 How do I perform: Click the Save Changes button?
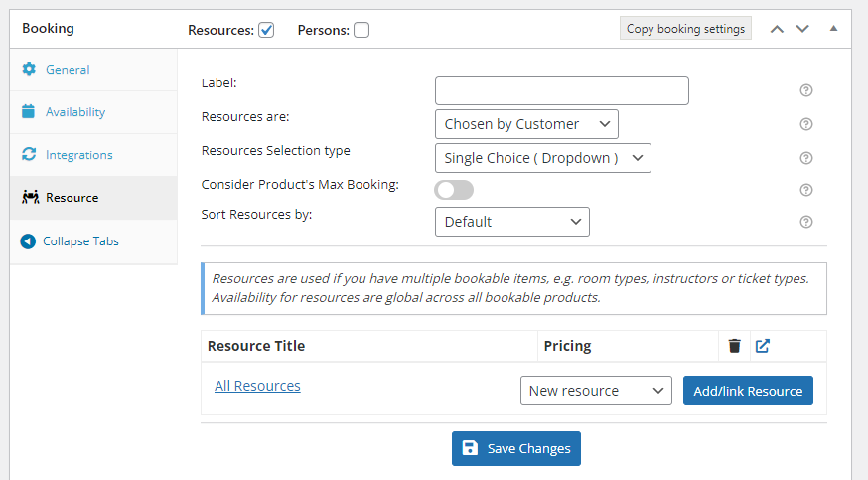click(x=515, y=448)
